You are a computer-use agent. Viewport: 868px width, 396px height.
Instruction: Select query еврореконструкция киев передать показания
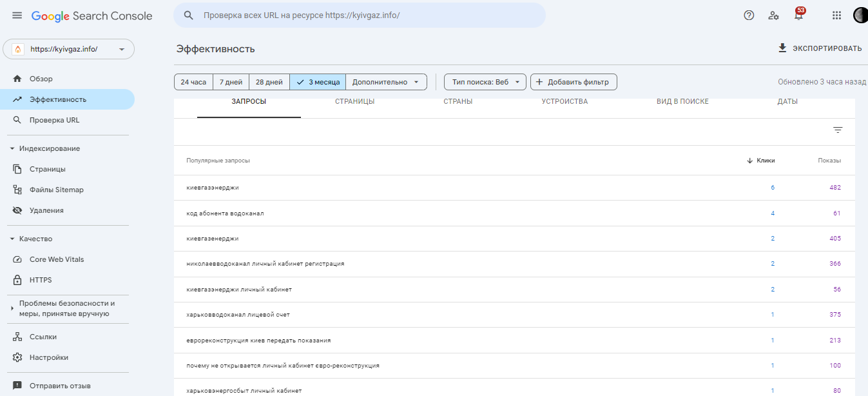click(x=514, y=340)
